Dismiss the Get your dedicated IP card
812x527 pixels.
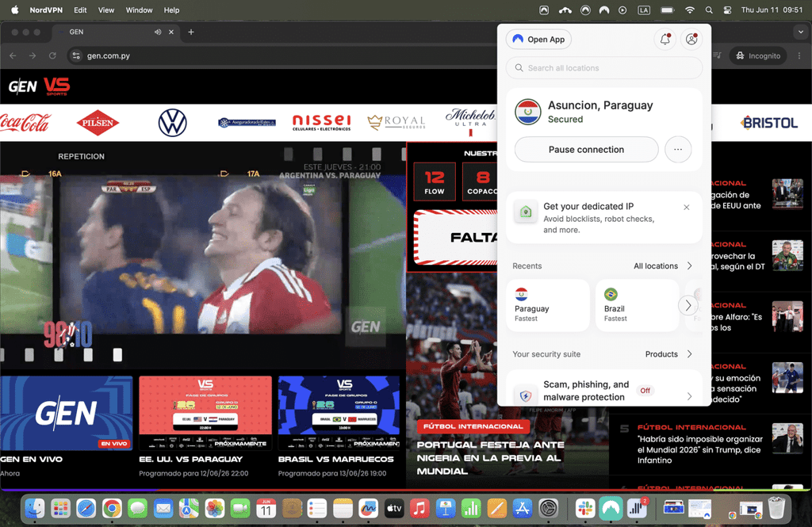tap(686, 207)
